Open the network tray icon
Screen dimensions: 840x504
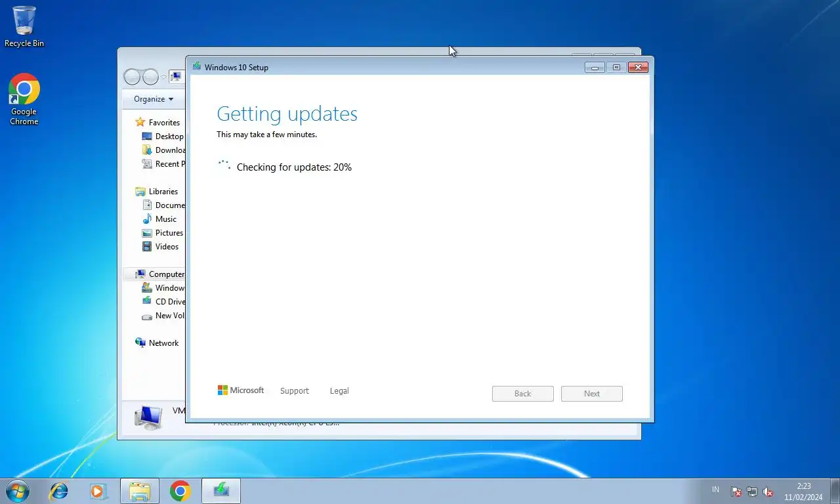click(752, 492)
